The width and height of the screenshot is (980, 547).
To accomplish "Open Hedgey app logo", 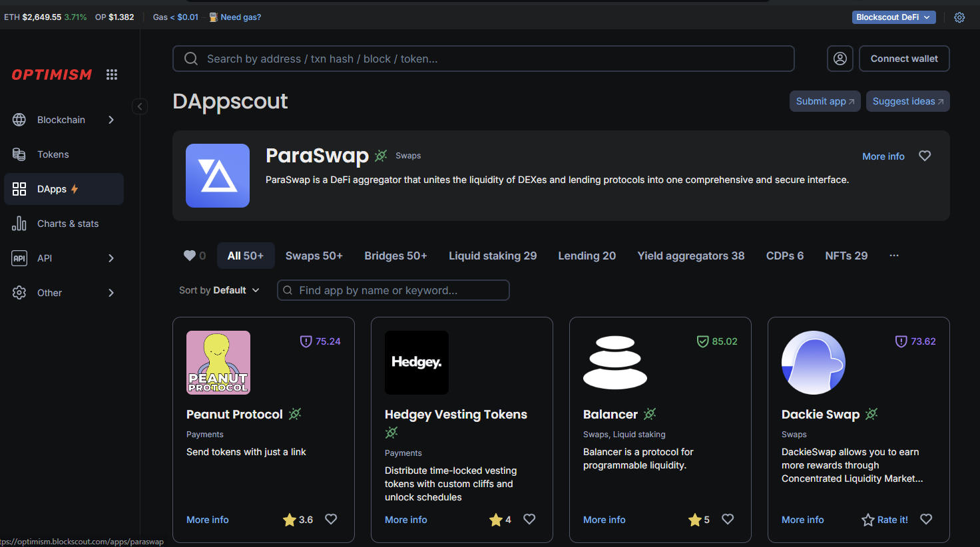I will (x=417, y=363).
